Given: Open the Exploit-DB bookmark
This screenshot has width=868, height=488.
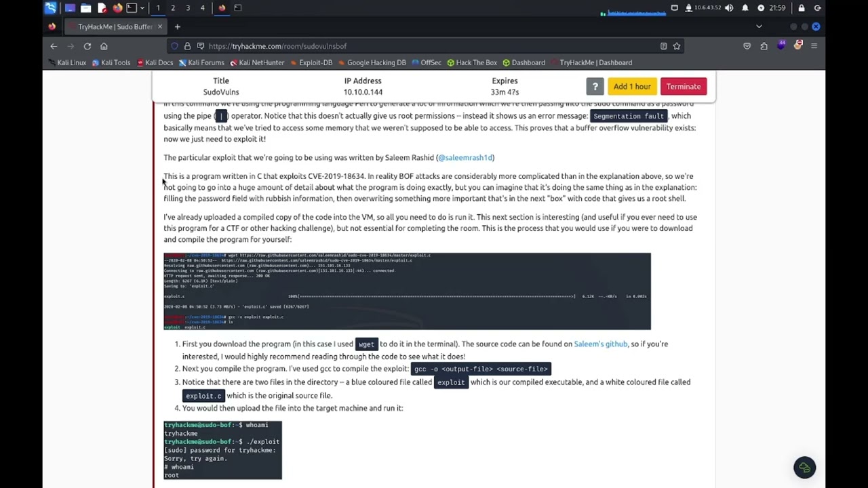Looking at the screenshot, I should point(311,62).
